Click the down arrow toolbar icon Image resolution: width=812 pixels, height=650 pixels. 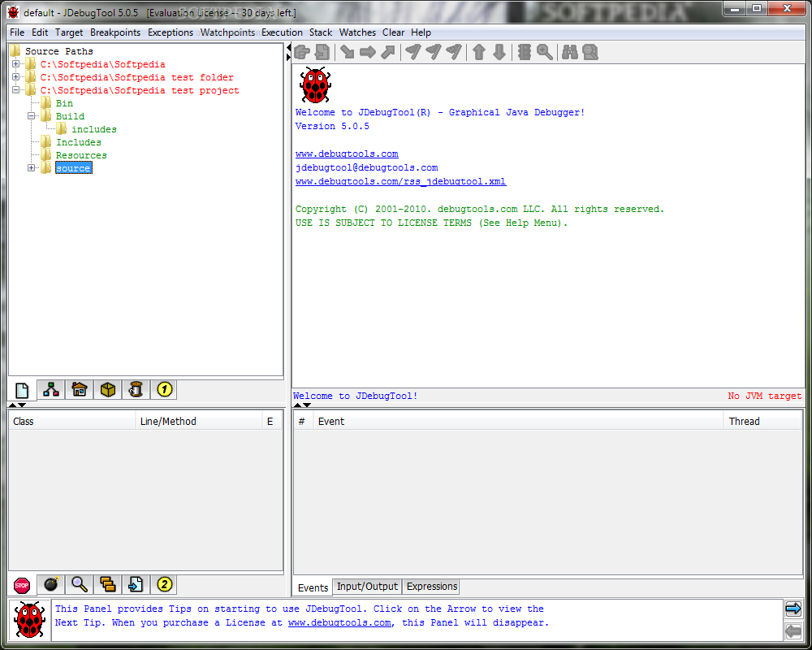pyautogui.click(x=499, y=52)
